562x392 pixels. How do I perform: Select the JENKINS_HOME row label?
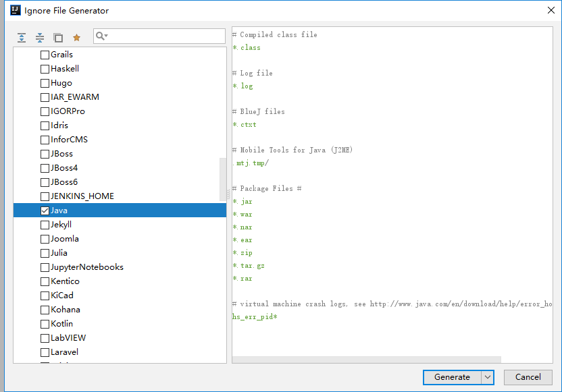click(x=82, y=196)
